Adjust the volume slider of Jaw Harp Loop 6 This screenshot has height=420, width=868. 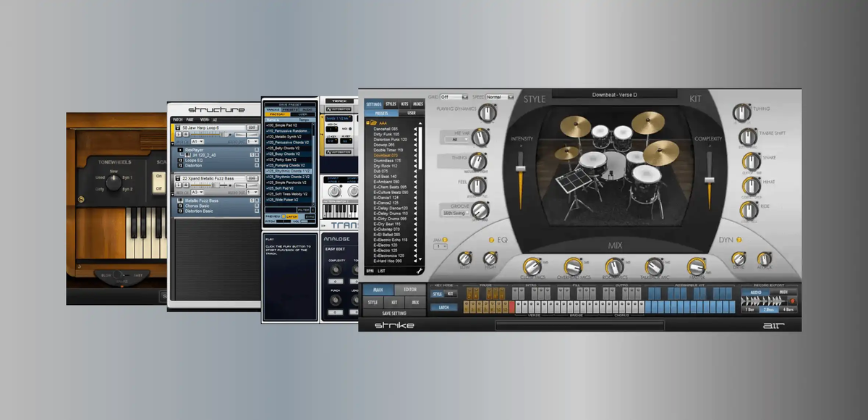226,134
